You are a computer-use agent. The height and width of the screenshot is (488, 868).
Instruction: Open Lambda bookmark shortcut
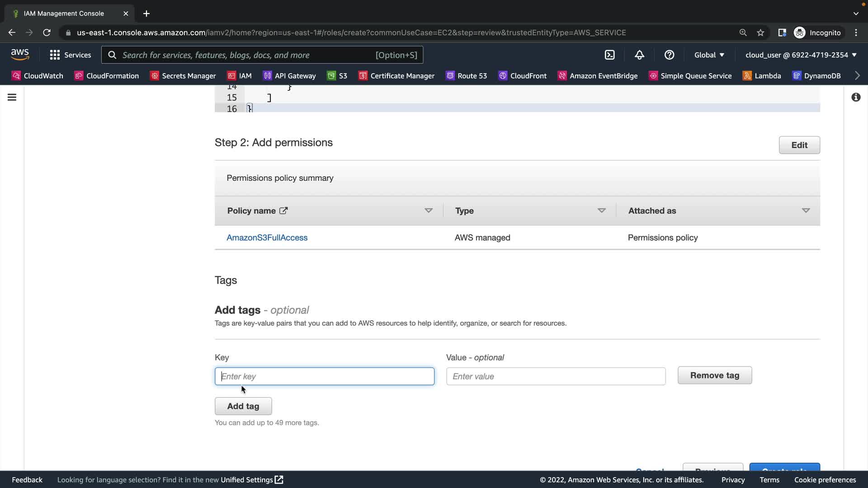point(762,76)
